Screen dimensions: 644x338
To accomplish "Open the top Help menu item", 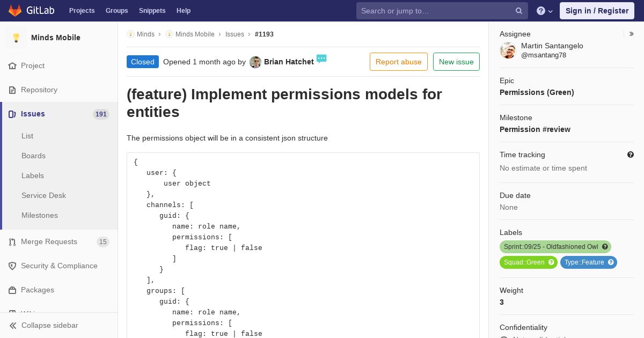I will click(184, 11).
